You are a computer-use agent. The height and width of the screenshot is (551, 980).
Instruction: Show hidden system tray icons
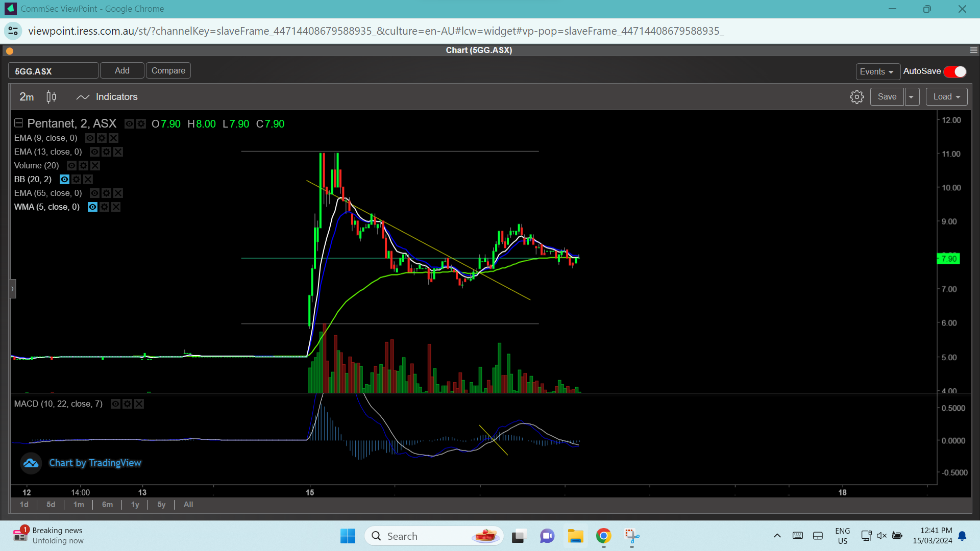pos(777,536)
